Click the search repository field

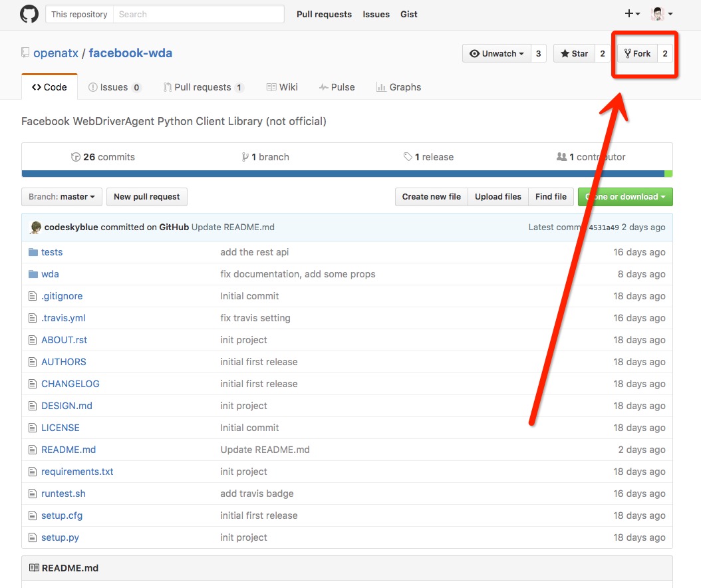(198, 14)
